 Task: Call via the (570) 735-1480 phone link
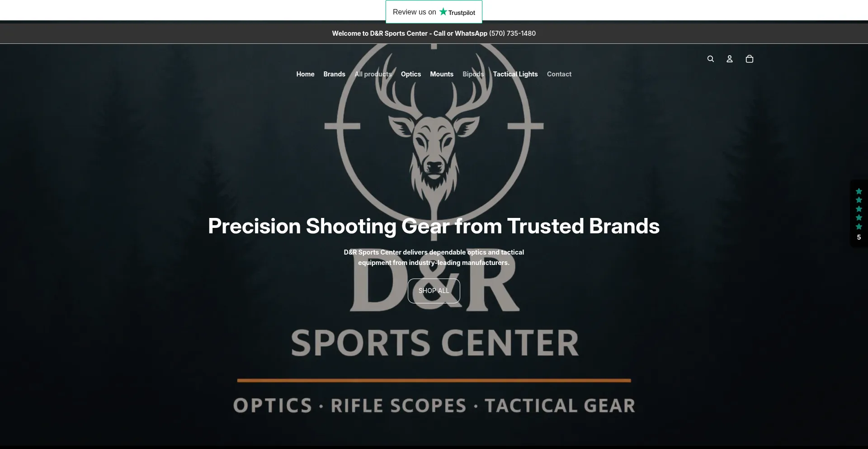click(512, 33)
